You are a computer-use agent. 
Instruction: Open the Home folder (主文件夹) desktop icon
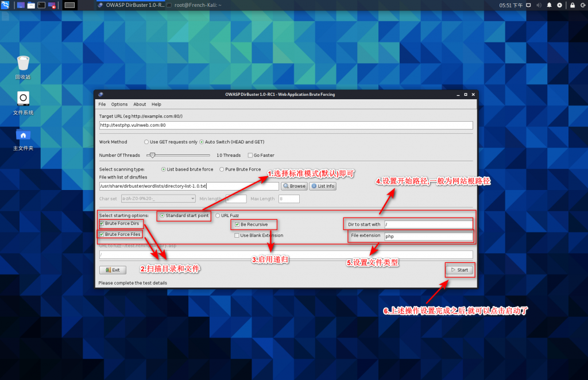23,139
